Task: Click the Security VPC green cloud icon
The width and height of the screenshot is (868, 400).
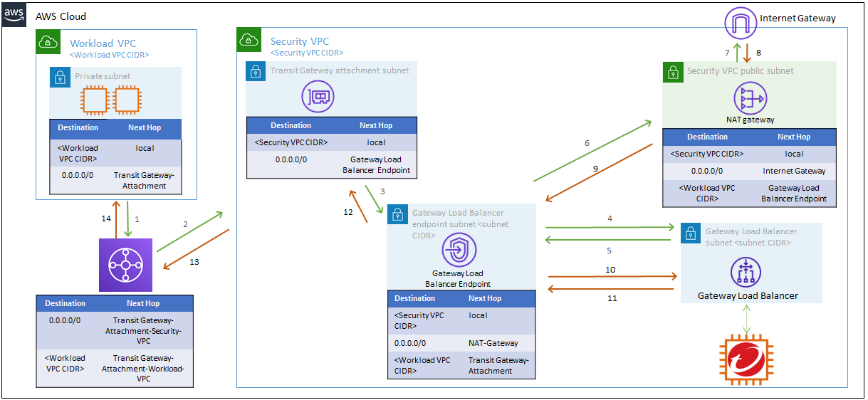Action: coord(249,41)
